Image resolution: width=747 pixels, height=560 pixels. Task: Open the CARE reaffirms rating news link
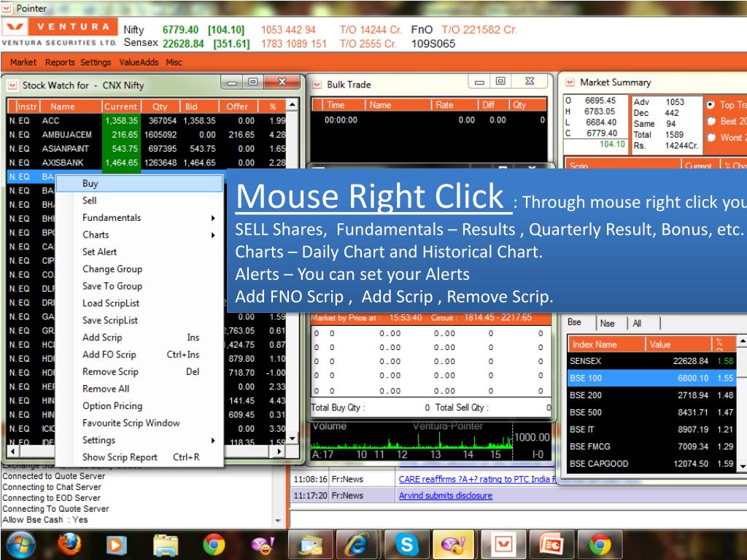[477, 479]
